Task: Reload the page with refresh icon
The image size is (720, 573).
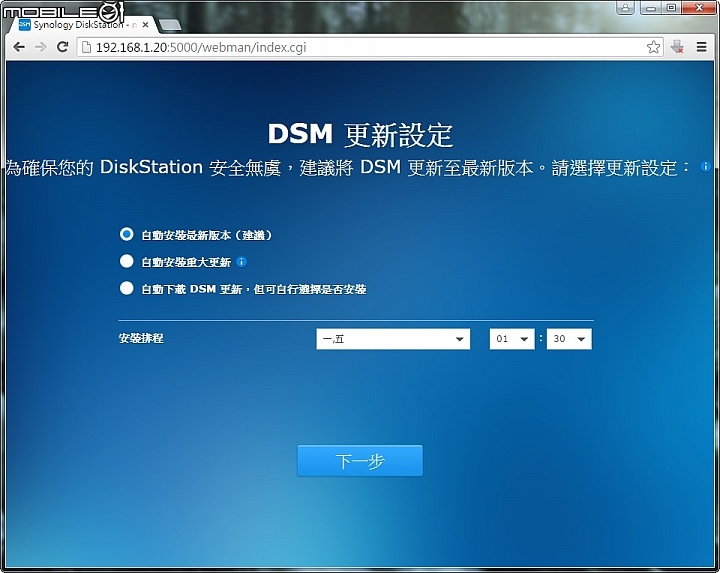Action: click(62, 47)
